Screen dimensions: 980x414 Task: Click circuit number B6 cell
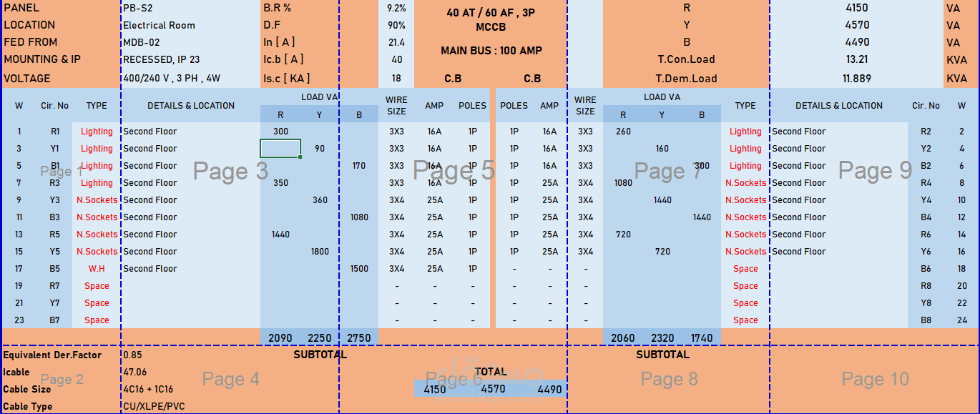pos(926,268)
